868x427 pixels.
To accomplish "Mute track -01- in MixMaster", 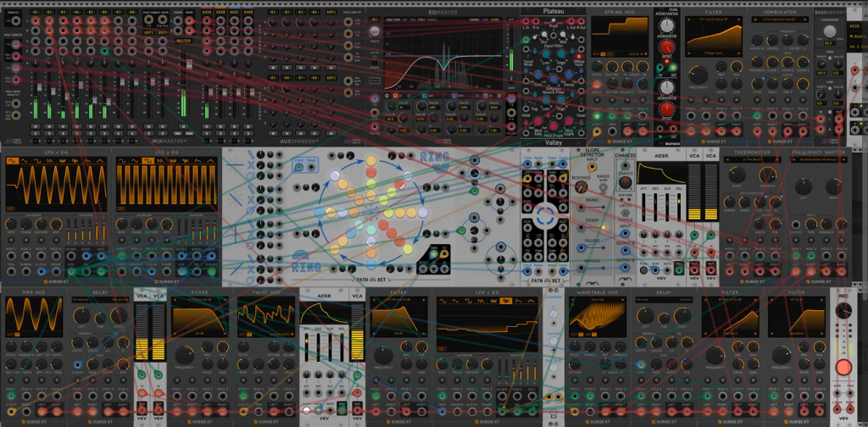I will click(x=36, y=127).
